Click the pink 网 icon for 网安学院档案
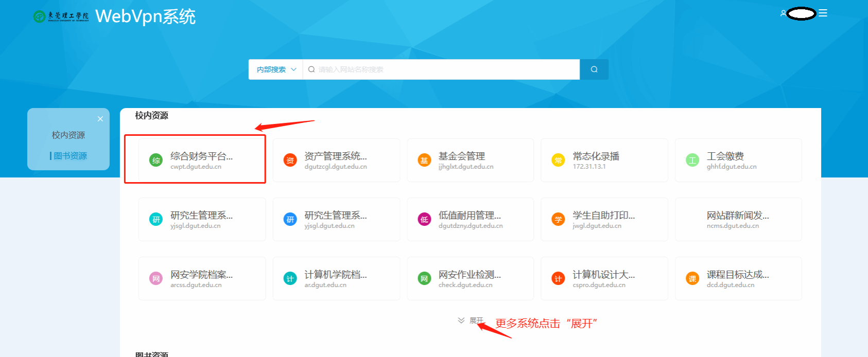Screen dimensions: 868x357 coord(156,279)
